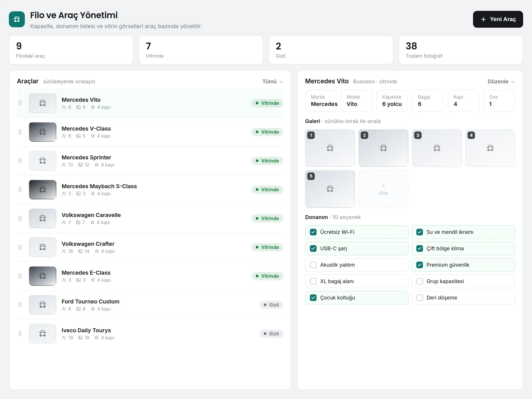Uncheck Su ve mendil ikramı
This screenshot has height=399, width=532.
coord(420,232)
